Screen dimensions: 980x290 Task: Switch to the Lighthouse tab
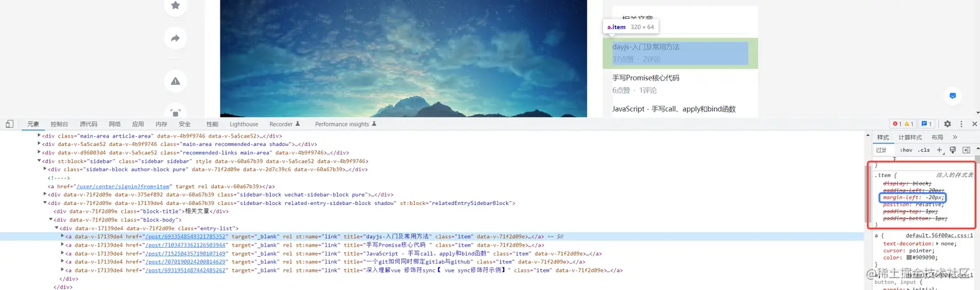click(244, 124)
